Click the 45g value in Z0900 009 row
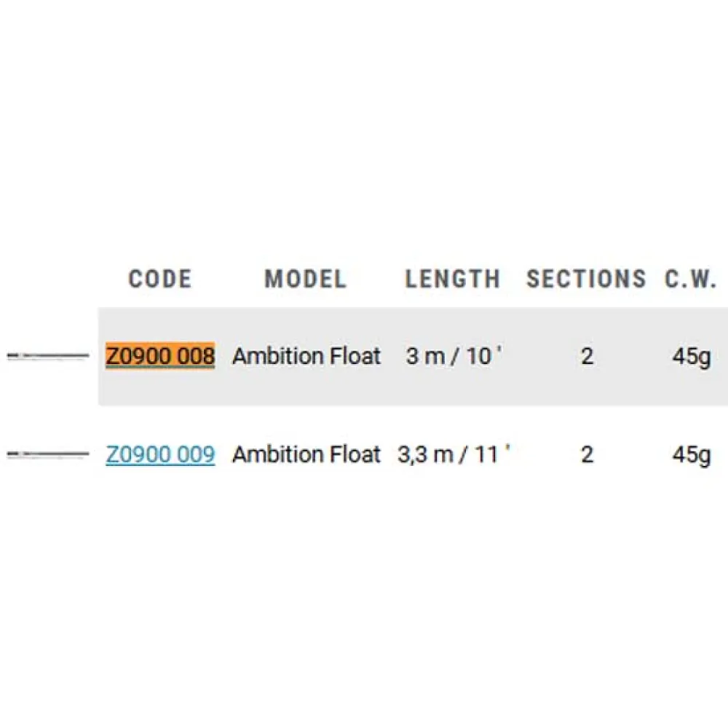 691,454
